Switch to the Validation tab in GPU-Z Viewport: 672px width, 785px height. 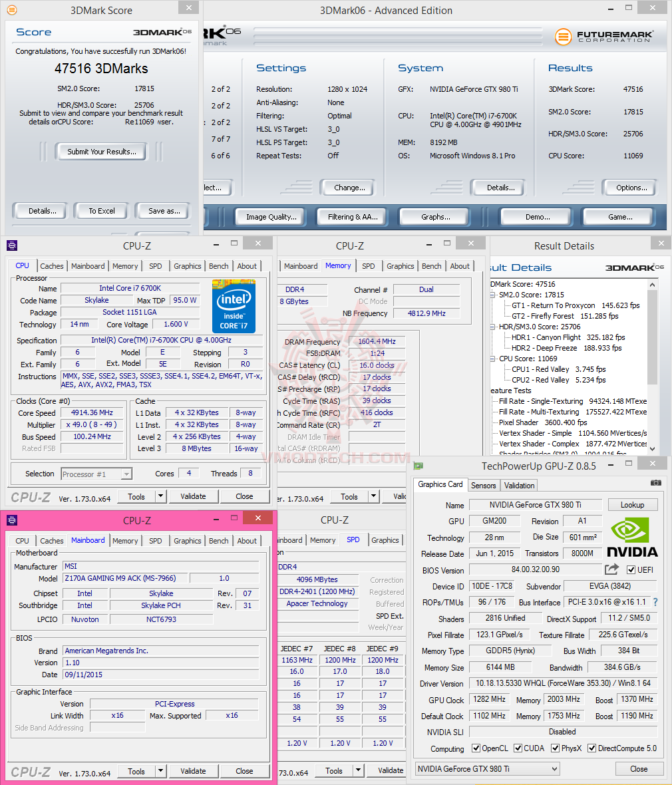[x=519, y=485]
